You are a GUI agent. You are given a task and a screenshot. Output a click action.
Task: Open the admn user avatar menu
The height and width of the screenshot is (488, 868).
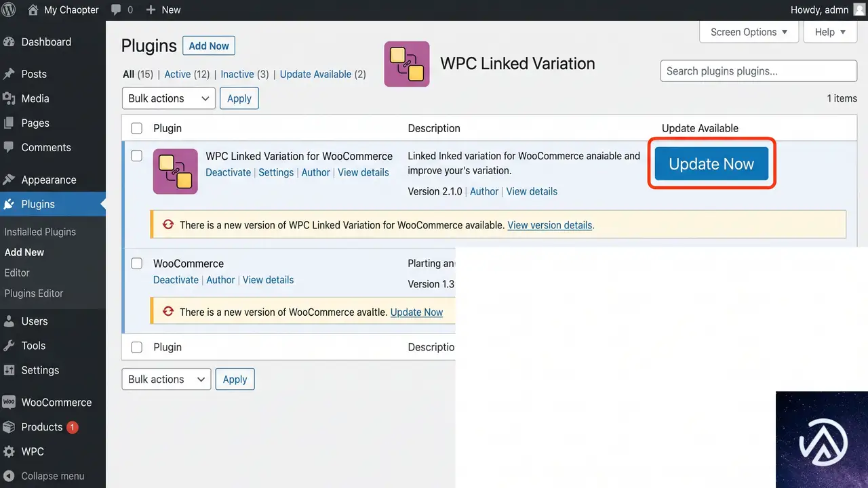coord(859,9)
